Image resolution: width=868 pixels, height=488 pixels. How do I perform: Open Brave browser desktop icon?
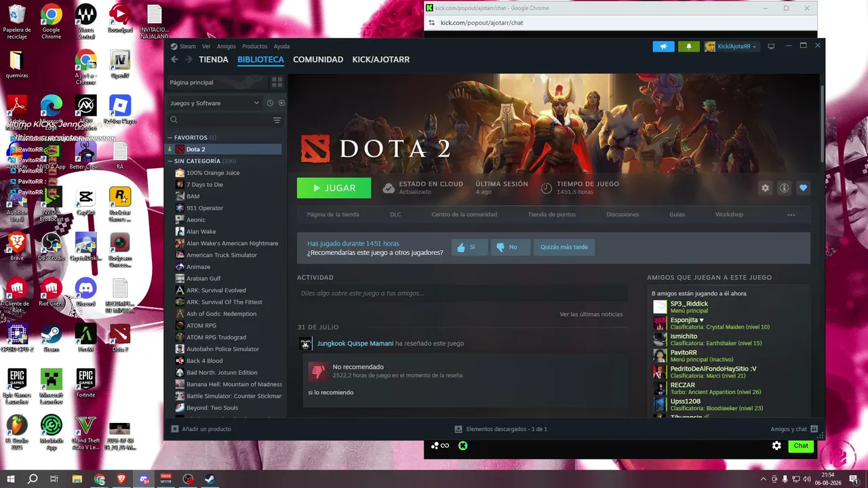coord(17,246)
